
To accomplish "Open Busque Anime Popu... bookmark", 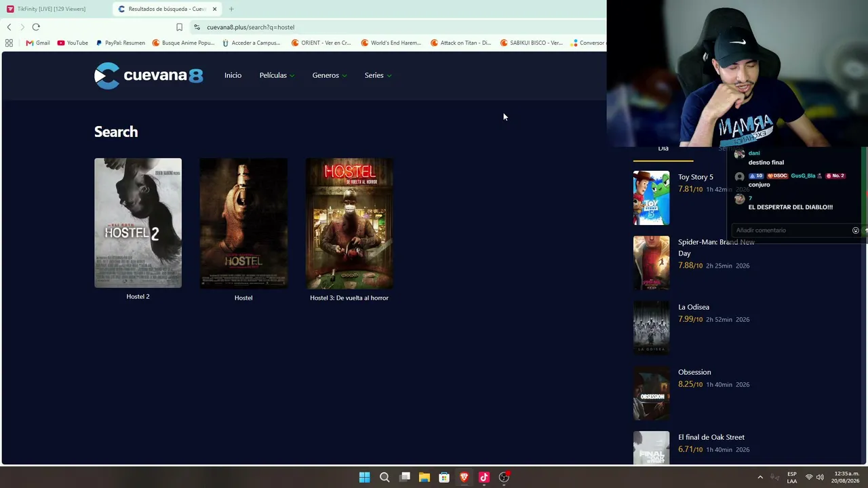I will (183, 43).
